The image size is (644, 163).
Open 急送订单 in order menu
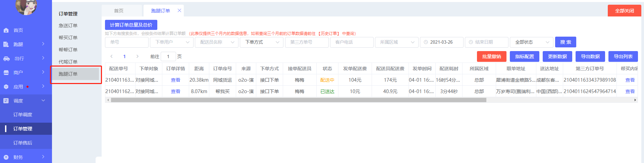click(x=68, y=26)
